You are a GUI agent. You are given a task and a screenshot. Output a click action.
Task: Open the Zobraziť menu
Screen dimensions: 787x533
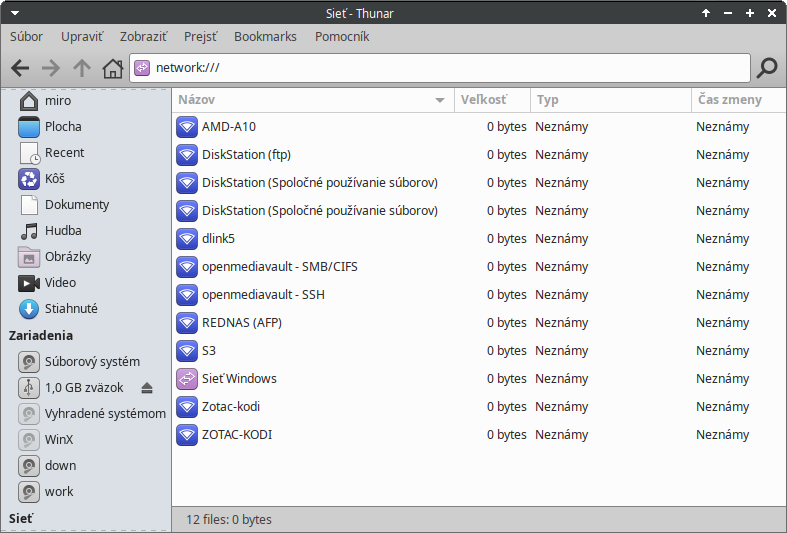[x=143, y=37]
